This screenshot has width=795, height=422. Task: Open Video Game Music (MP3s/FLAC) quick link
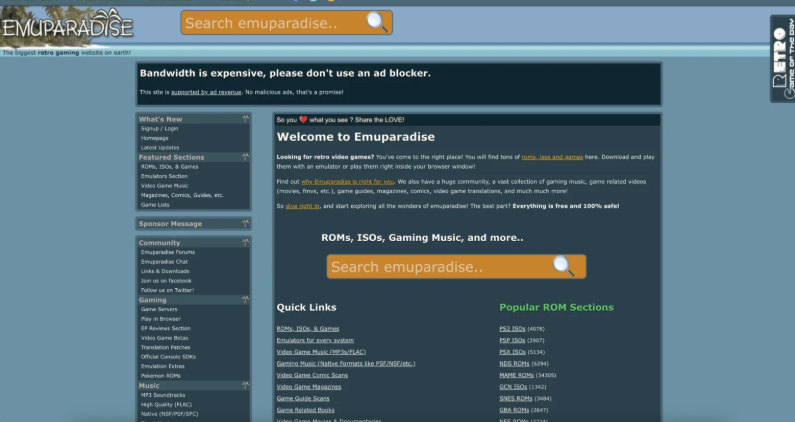click(321, 352)
